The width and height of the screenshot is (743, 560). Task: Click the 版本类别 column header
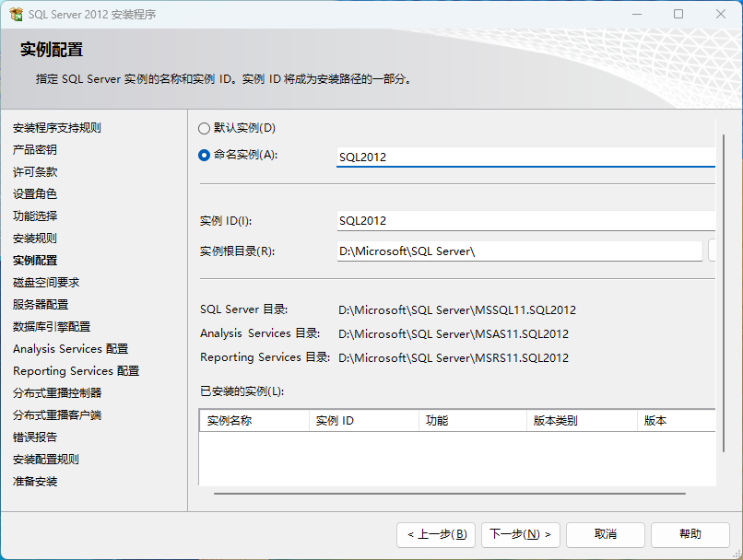click(582, 421)
